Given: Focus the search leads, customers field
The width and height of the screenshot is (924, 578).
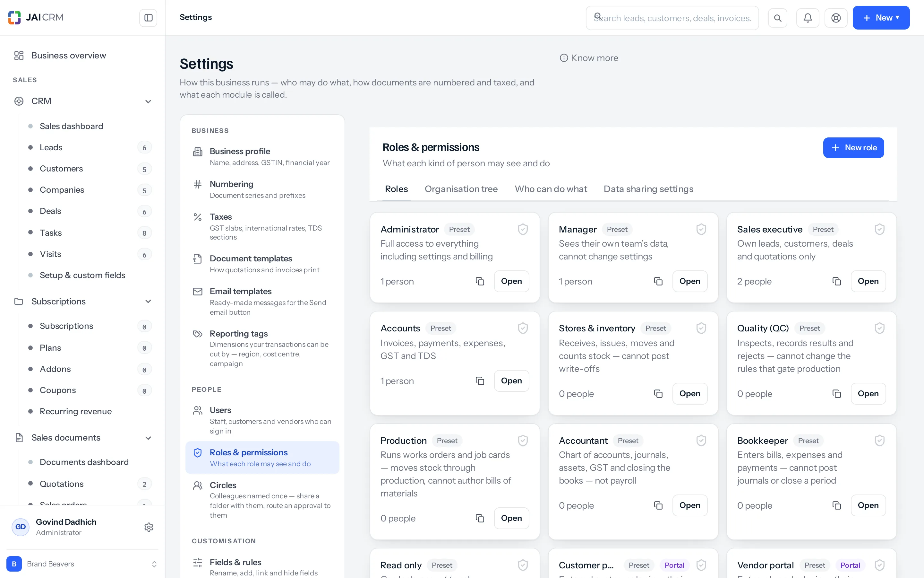Looking at the screenshot, I should point(672,18).
